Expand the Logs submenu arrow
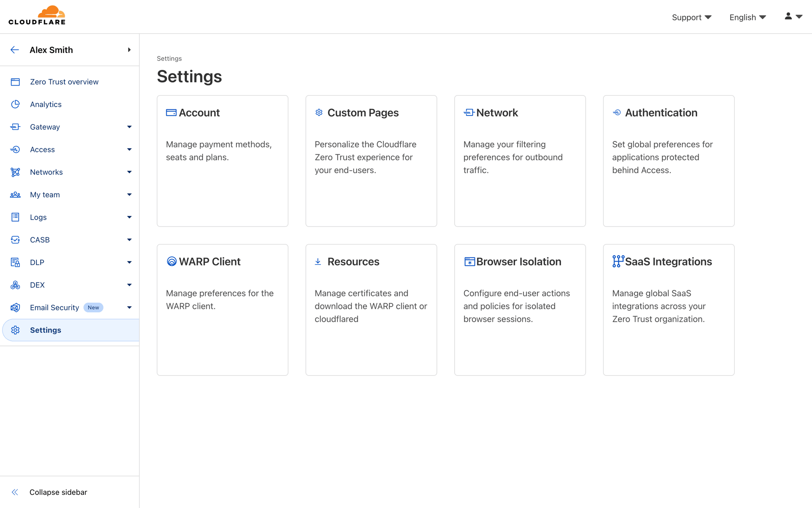The height and width of the screenshot is (508, 812). [x=129, y=217]
